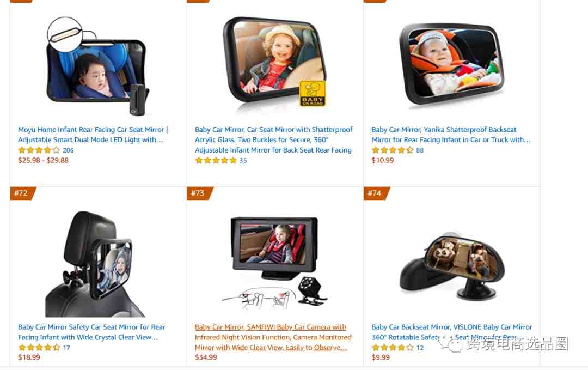Open the SAMFIWI baby car camera image
Viewport: 588px width, 370px height.
click(274, 263)
